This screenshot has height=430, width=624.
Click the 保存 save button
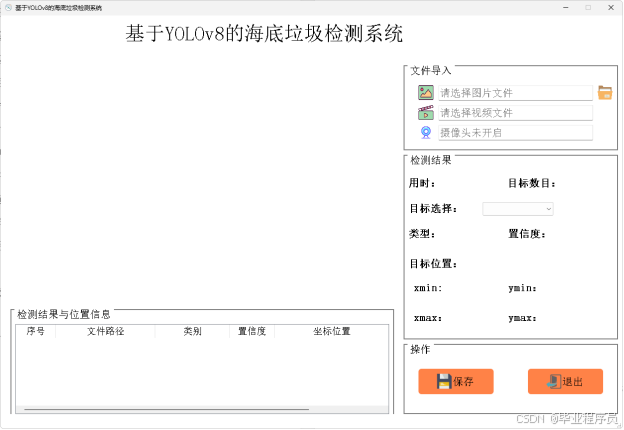(x=456, y=381)
